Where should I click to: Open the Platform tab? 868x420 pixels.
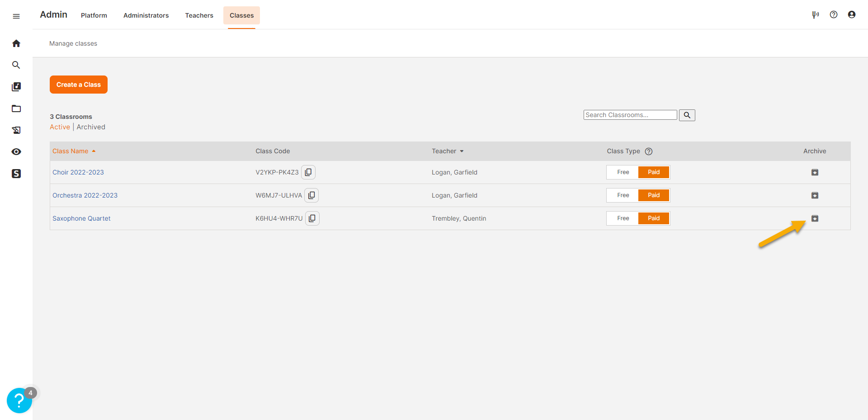[x=94, y=15]
